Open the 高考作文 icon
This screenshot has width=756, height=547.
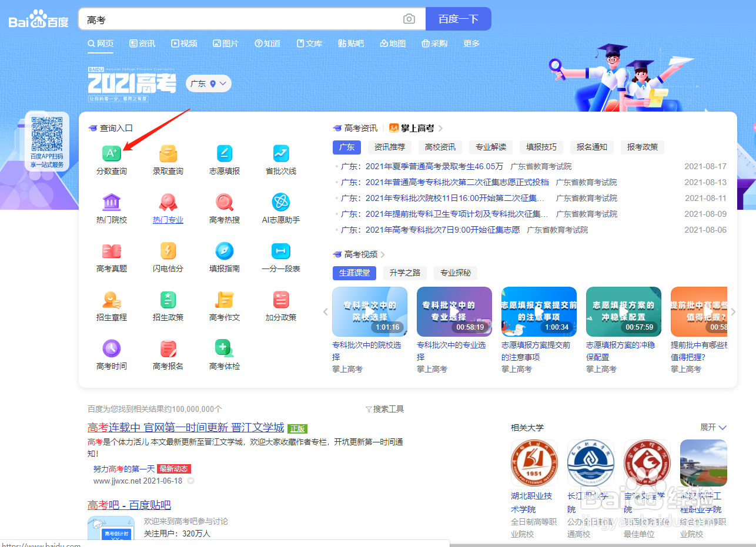225,300
